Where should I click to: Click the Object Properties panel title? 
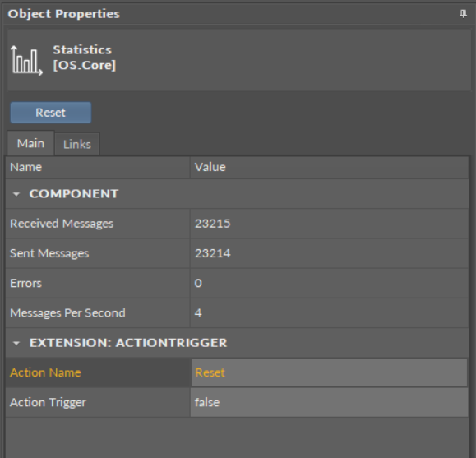pyautogui.click(x=64, y=14)
